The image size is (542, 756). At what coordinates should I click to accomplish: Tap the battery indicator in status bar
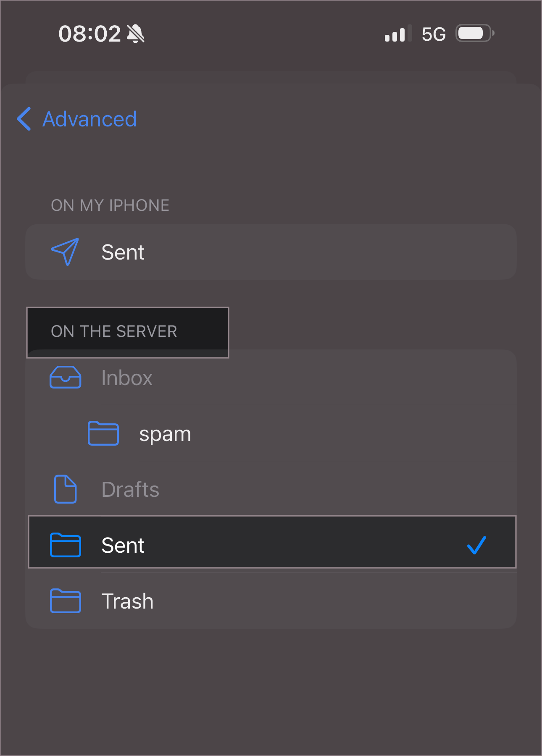coord(474,34)
